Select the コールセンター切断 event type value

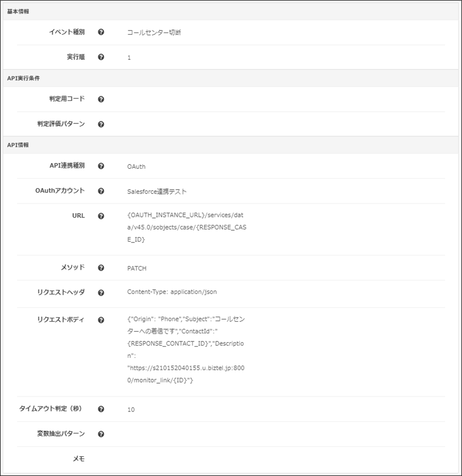154,33
